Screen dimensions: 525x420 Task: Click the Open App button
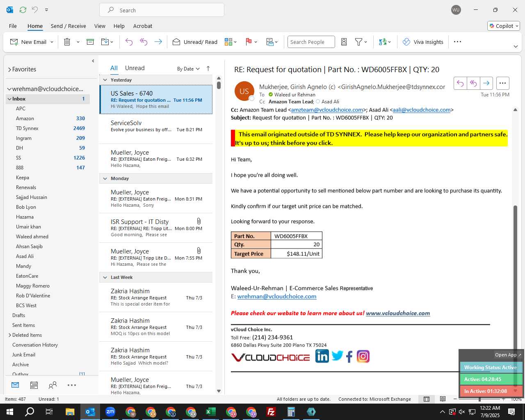pyautogui.click(x=508, y=355)
